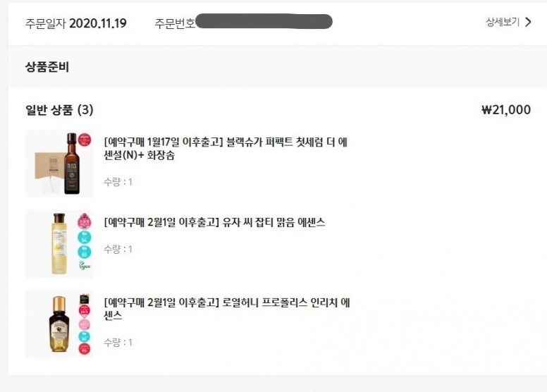Click the arrow chevron beside 상세보기

(528, 23)
